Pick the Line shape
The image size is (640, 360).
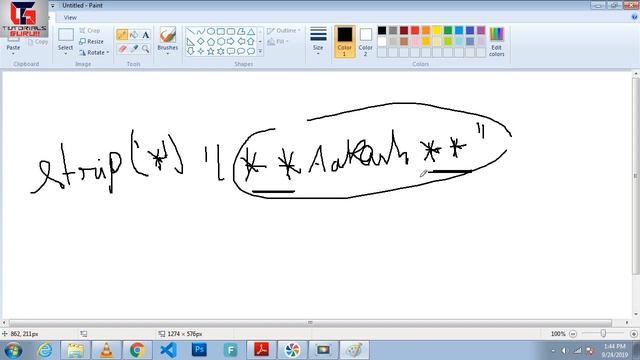(x=191, y=31)
